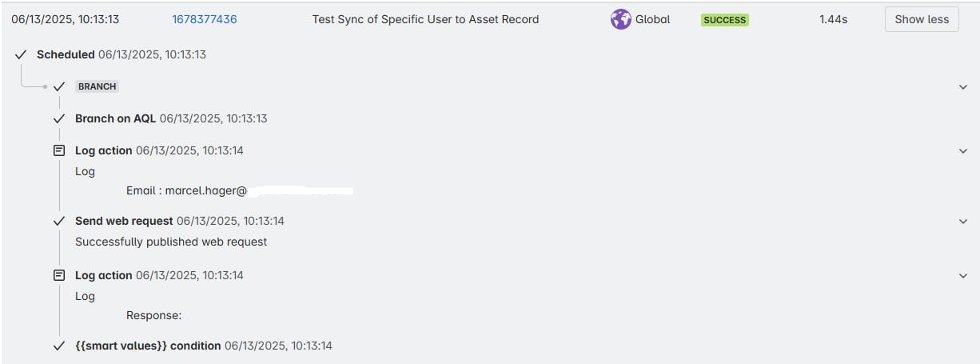Open audit log ID 1678377436 link

pos(205,19)
